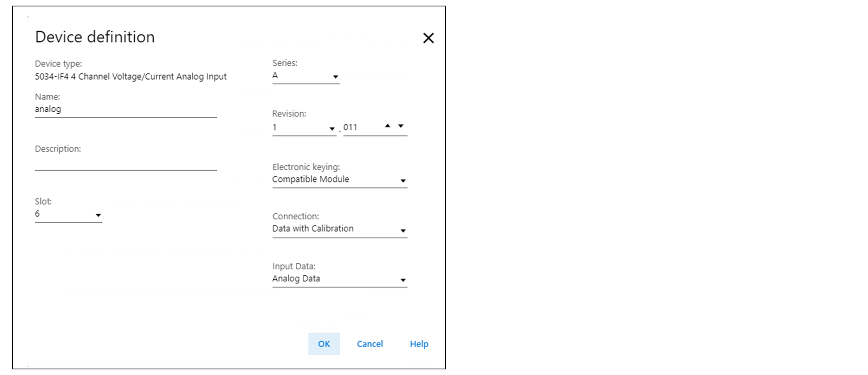Image resolution: width=868 pixels, height=375 pixels.
Task: Click the 'Connection:' label
Action: (295, 216)
